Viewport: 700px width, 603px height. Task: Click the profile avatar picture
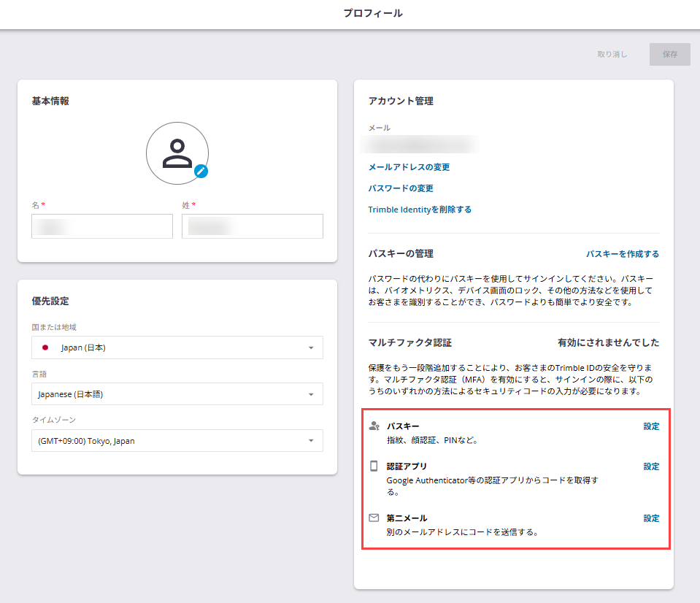(x=177, y=152)
